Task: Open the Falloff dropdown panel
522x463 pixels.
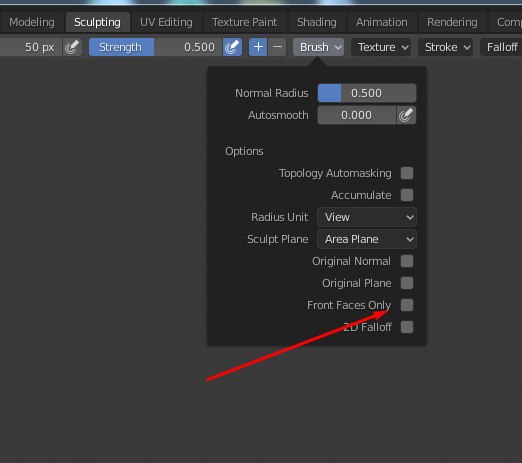Action: tap(501, 47)
